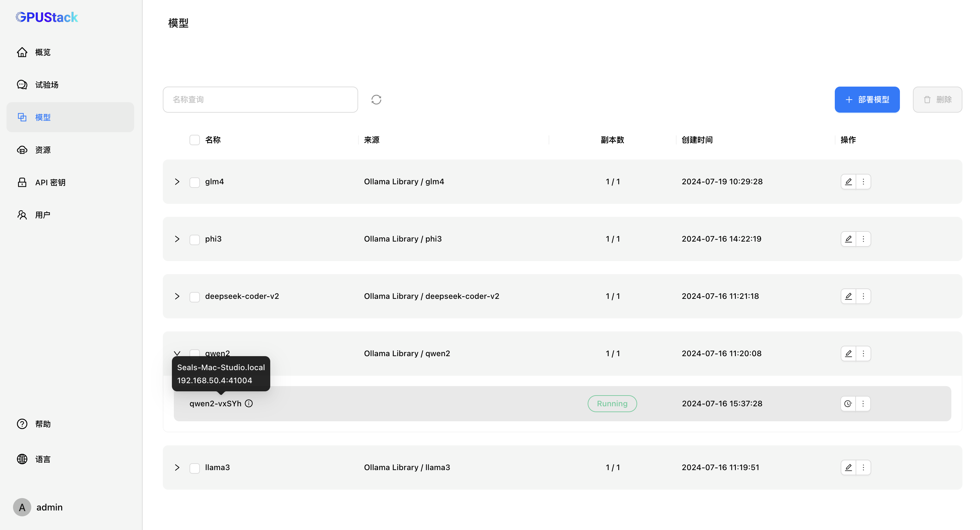This screenshot has height=530, width=980.
Task: Click the 部署模型 deploy model button
Action: tap(867, 99)
